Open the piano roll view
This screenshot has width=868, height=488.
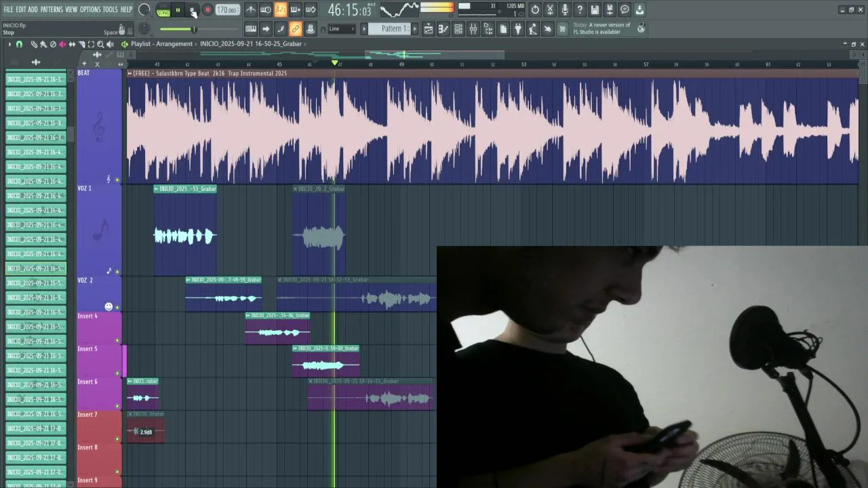click(443, 28)
